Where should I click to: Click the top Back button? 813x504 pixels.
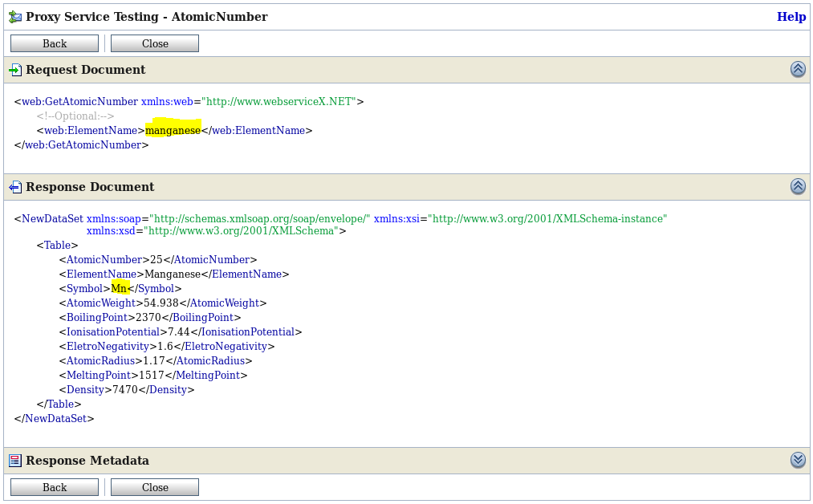[55, 43]
